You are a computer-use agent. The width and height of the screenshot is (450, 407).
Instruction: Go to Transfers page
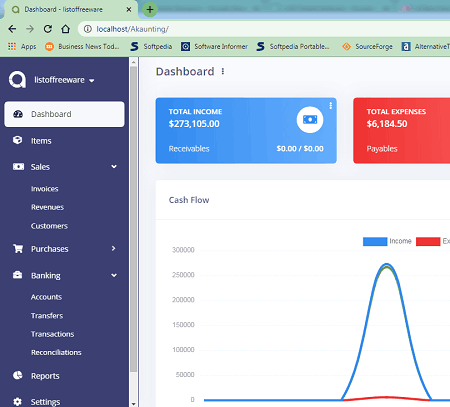47,315
